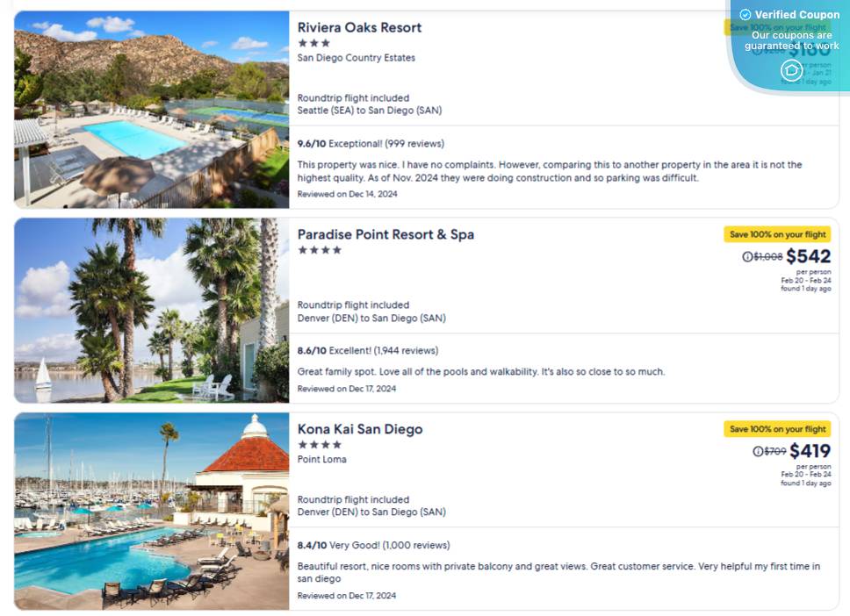
Task: Select the four-star rating under Paradise Point
Action: point(320,250)
